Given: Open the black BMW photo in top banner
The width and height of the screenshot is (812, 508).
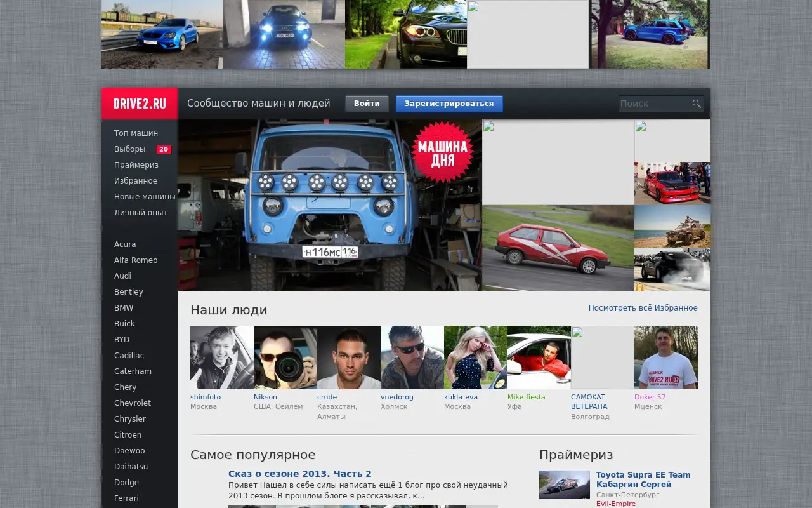Looking at the screenshot, I should [x=406, y=34].
